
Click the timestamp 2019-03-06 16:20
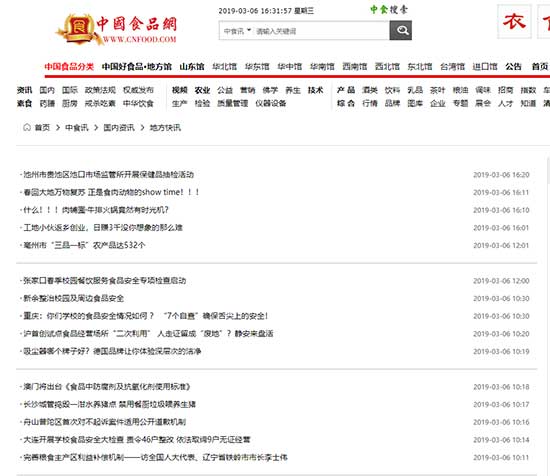(x=501, y=175)
